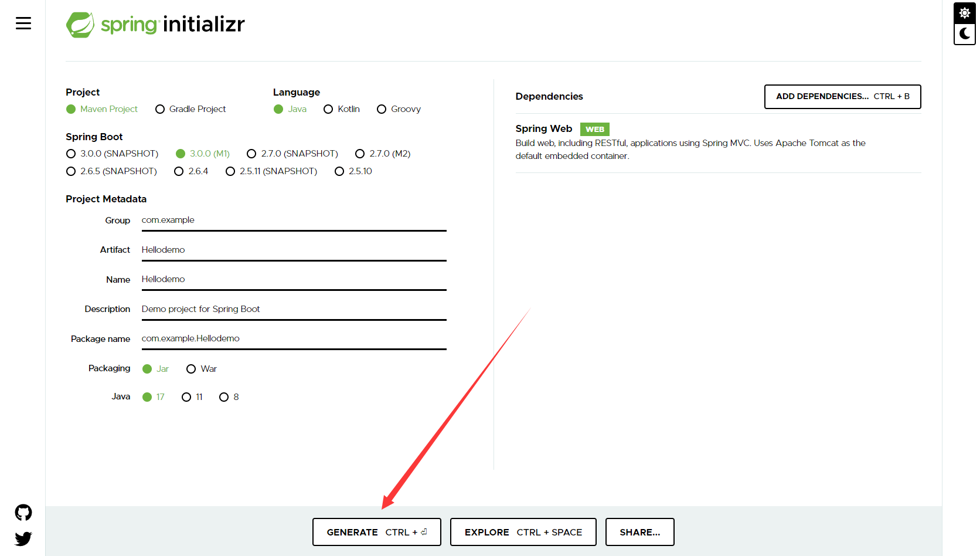Image resolution: width=980 pixels, height=556 pixels.
Task: Switch to light theme sun icon
Action: pos(964,13)
